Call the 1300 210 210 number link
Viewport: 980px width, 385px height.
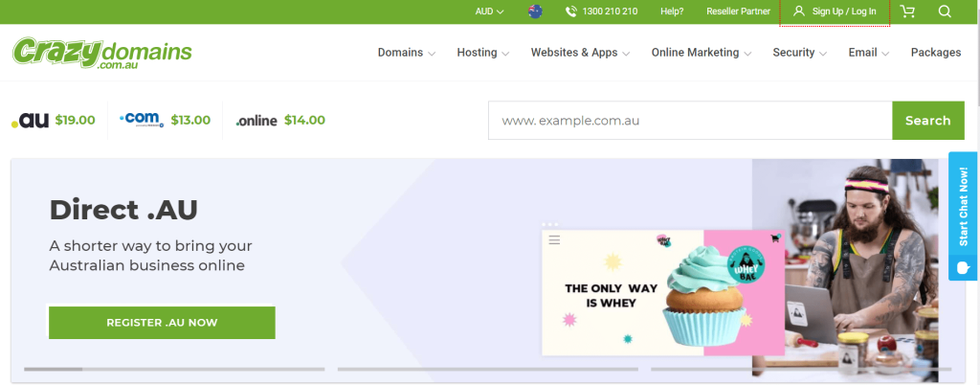[x=610, y=11]
